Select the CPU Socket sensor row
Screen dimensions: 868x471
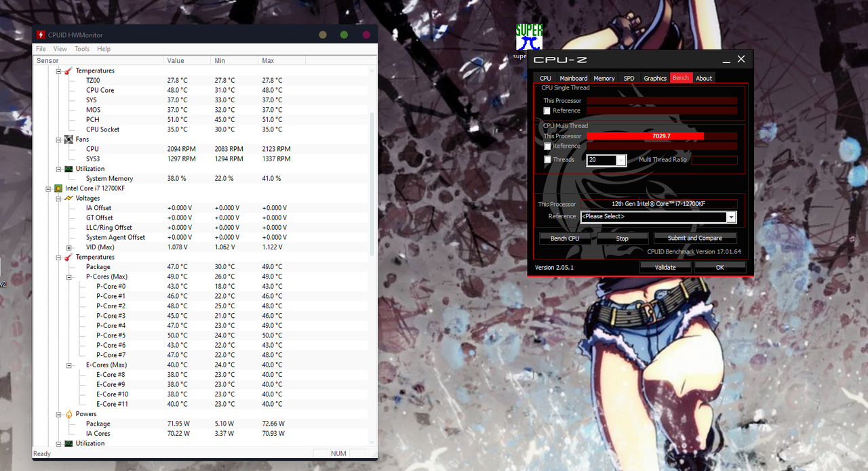click(x=201, y=129)
